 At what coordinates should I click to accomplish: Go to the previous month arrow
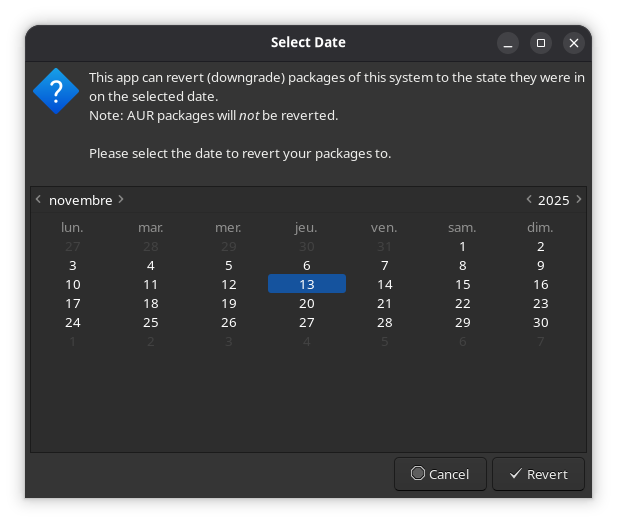click(x=38, y=199)
